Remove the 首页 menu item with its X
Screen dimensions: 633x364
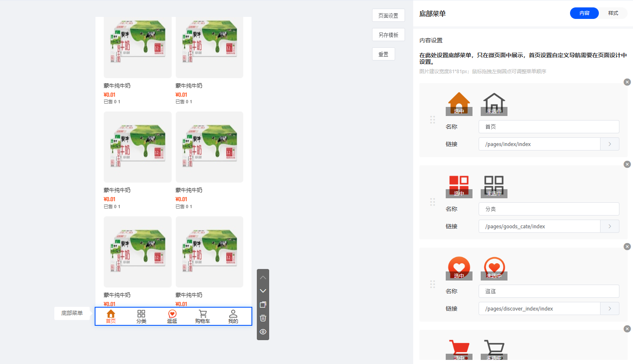tap(627, 82)
